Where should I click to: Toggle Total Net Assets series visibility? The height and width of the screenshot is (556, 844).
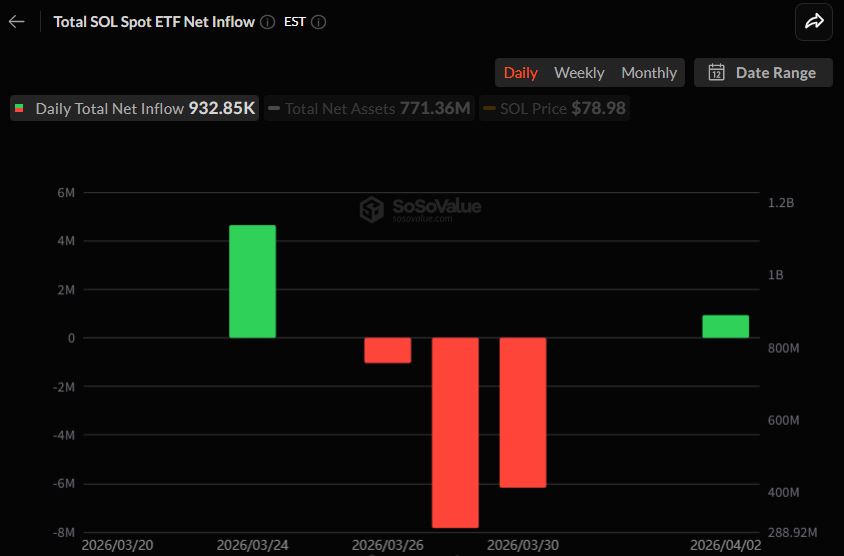[x=369, y=108]
